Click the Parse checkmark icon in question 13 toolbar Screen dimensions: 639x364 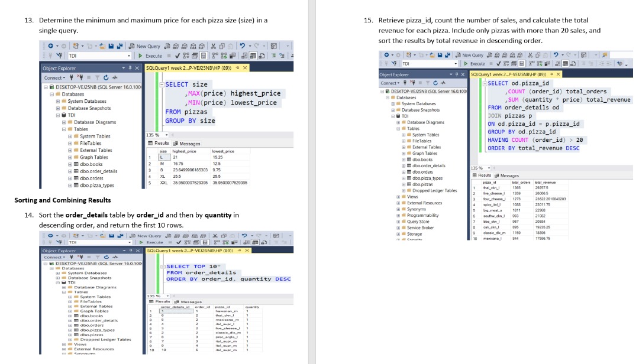tap(177, 56)
